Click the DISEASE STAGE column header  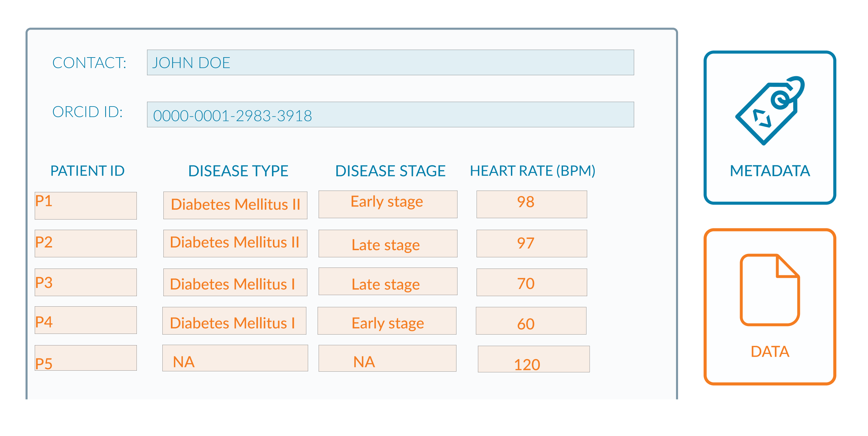pos(390,171)
